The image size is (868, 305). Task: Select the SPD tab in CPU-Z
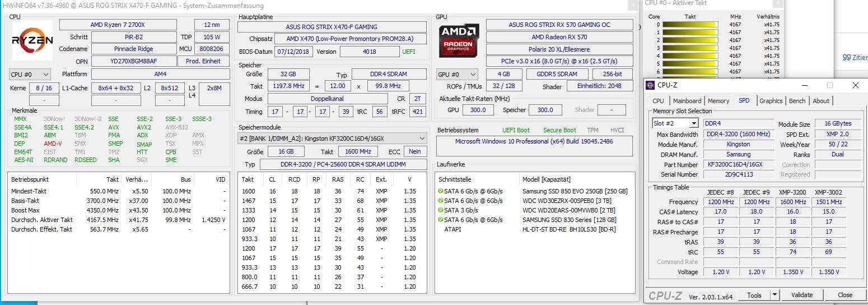point(744,100)
